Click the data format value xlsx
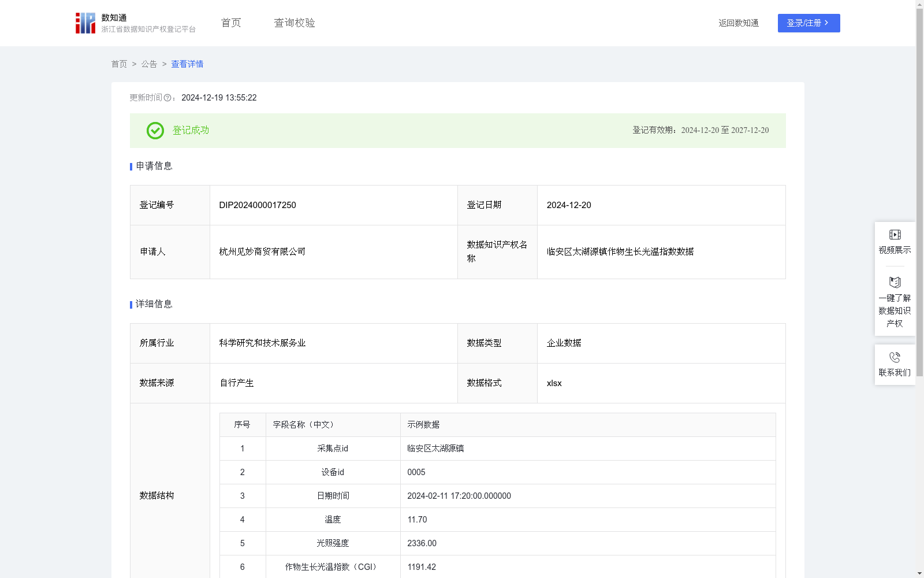 coord(554,383)
